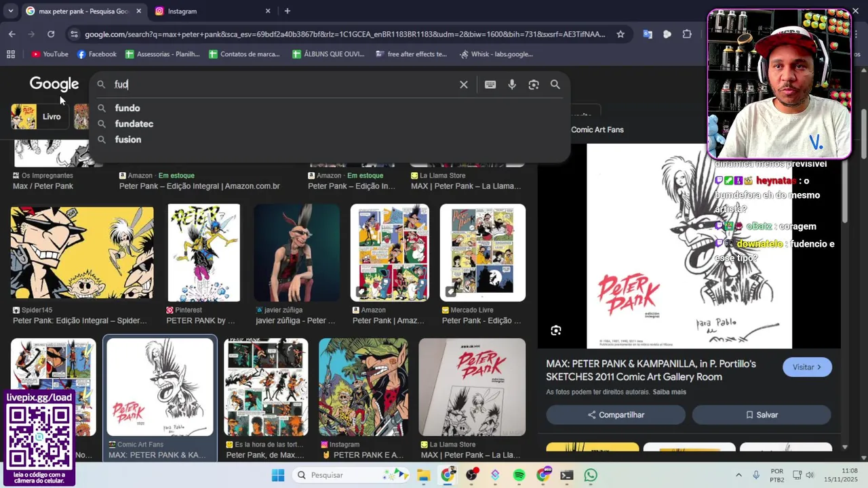Open WhatsApp from the taskbar

pos(591,475)
